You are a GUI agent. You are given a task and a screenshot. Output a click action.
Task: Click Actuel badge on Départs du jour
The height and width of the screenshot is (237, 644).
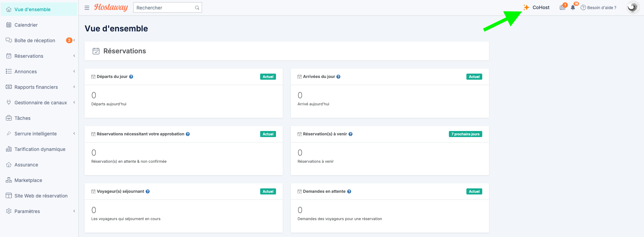click(x=268, y=77)
